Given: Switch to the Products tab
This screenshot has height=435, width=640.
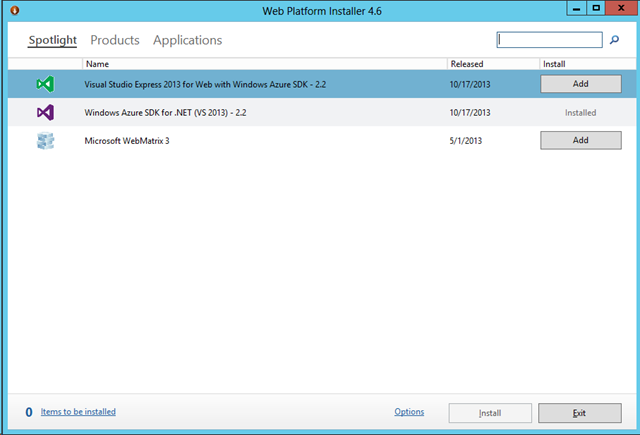Looking at the screenshot, I should [x=114, y=41].
